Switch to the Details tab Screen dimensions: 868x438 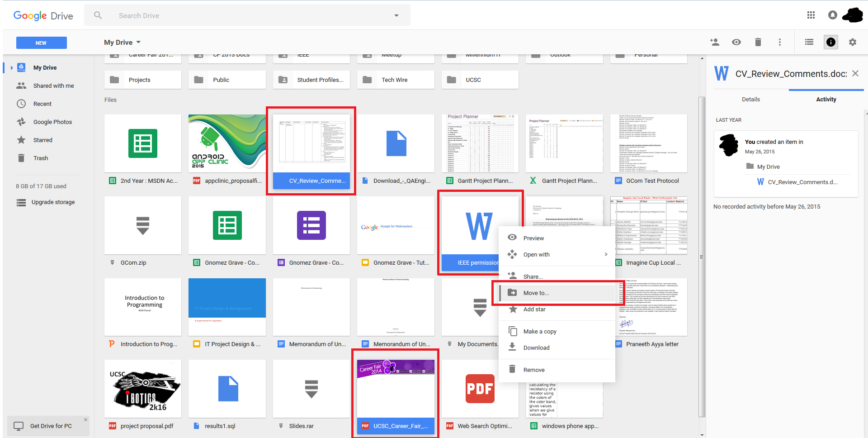[751, 99]
